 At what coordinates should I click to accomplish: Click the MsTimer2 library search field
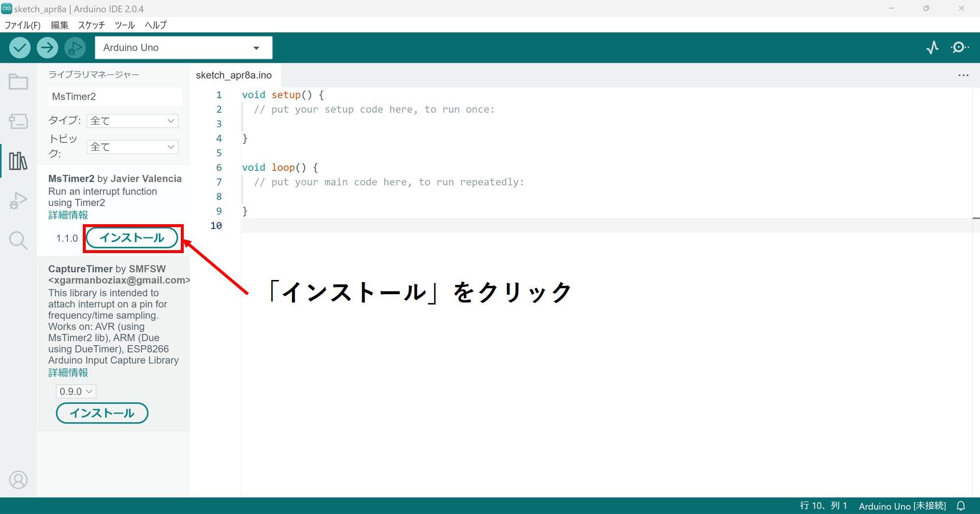pyautogui.click(x=114, y=96)
